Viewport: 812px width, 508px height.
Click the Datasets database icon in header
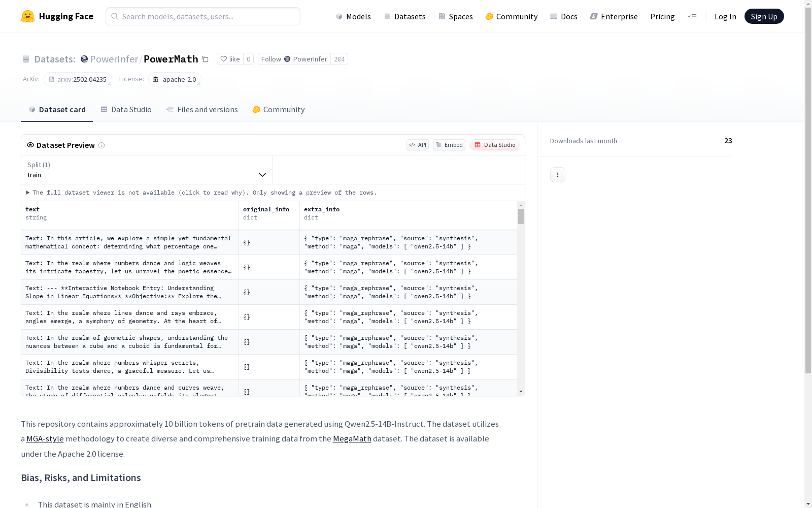[26, 59]
